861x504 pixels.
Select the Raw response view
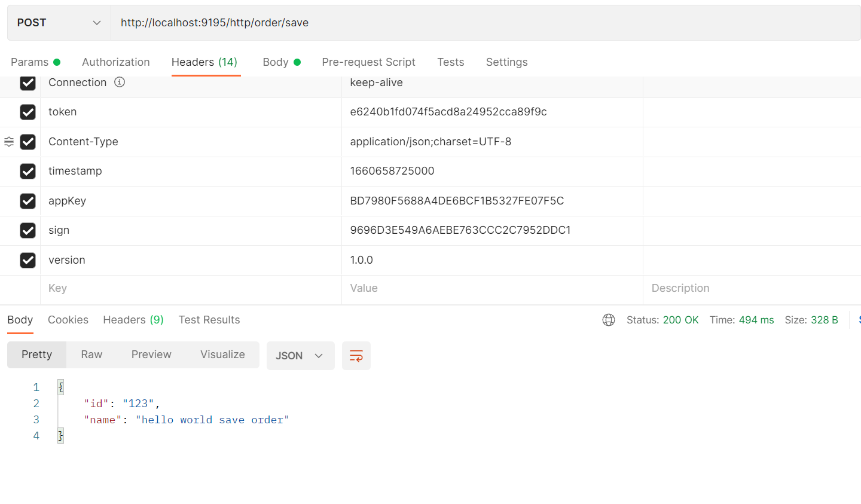(x=91, y=355)
